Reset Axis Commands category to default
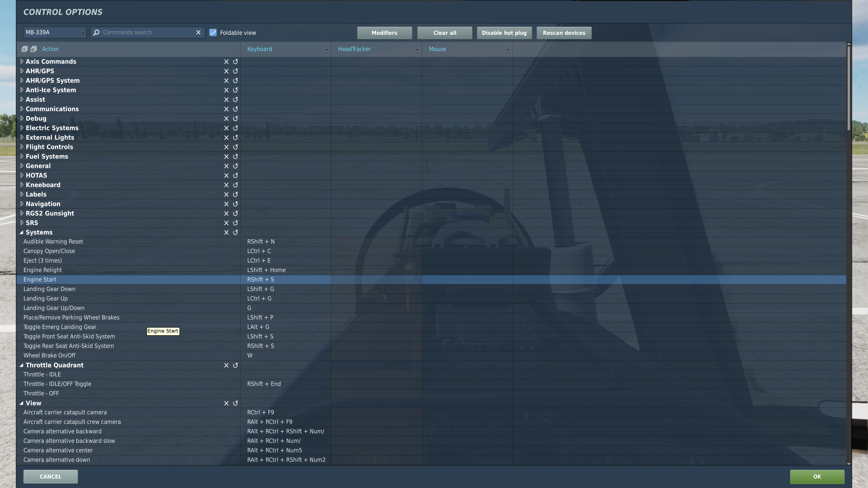The height and width of the screenshot is (488, 868). (236, 62)
